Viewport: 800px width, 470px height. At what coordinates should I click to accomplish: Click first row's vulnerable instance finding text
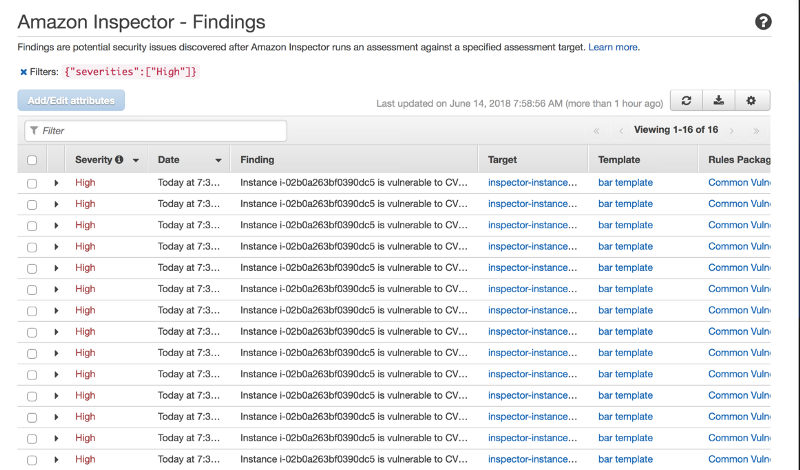[x=354, y=183]
